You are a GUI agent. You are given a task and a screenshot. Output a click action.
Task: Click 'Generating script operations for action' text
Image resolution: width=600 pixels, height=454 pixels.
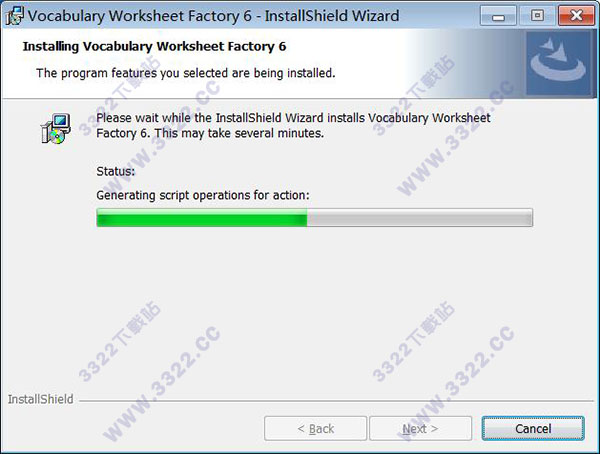203,195
